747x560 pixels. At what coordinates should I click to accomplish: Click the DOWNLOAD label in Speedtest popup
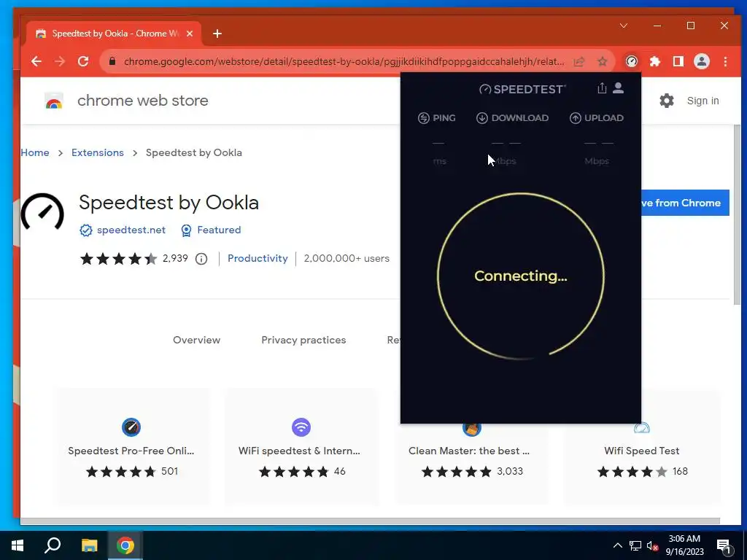[512, 118]
